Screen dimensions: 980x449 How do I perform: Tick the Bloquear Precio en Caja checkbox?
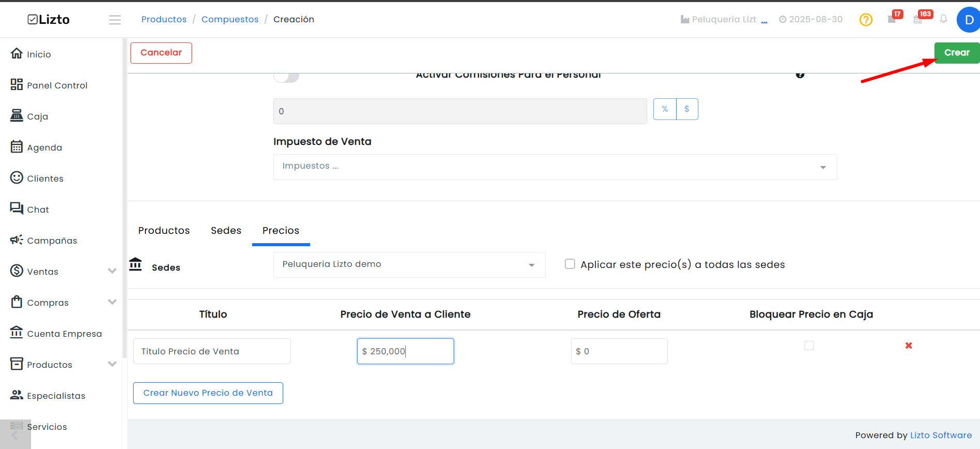point(809,346)
